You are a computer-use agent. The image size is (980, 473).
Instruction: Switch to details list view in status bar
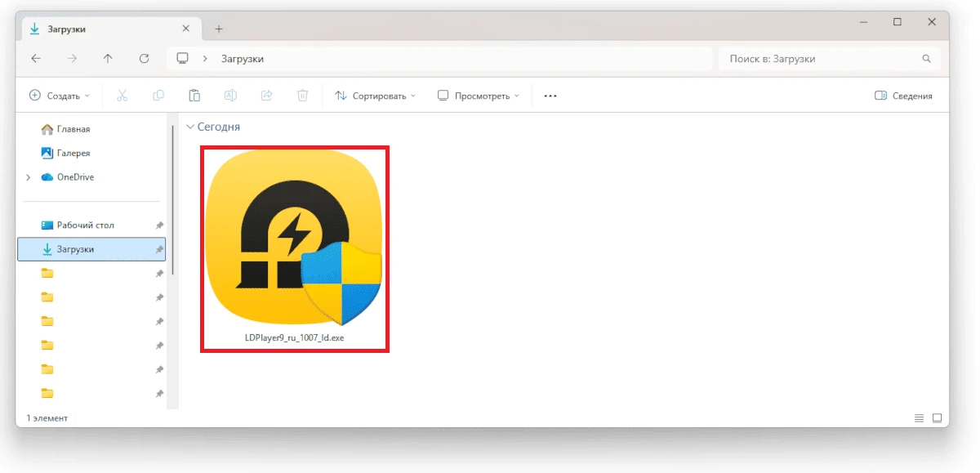(920, 417)
